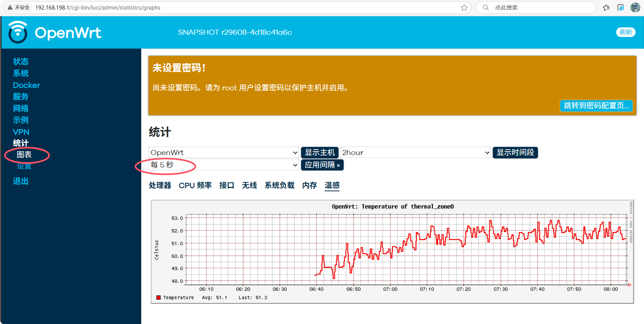The height and width of the screenshot is (324, 644).
Task: Click the magnifier icon in the search box
Action: tap(486, 8)
